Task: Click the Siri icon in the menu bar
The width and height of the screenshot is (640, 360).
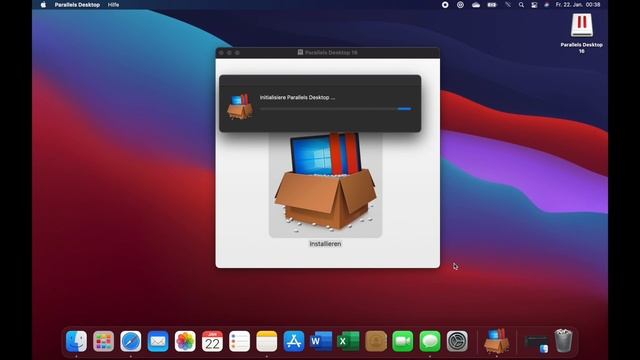Action: pos(547,5)
